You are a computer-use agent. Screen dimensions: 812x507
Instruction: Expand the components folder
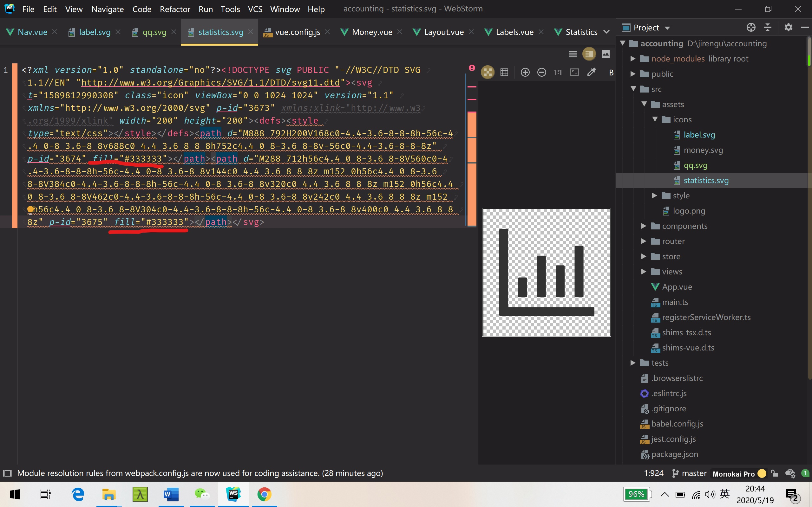[643, 226]
